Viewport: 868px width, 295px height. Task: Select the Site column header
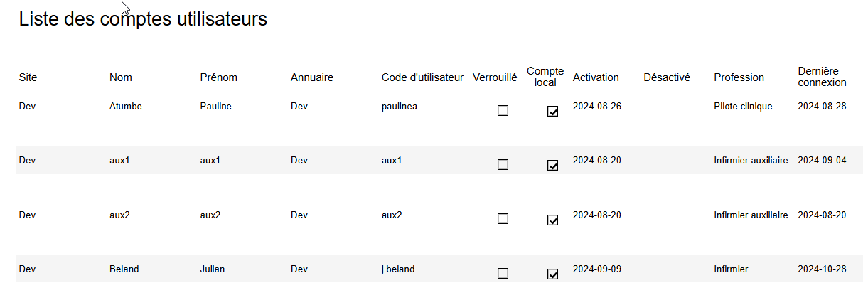[28, 77]
